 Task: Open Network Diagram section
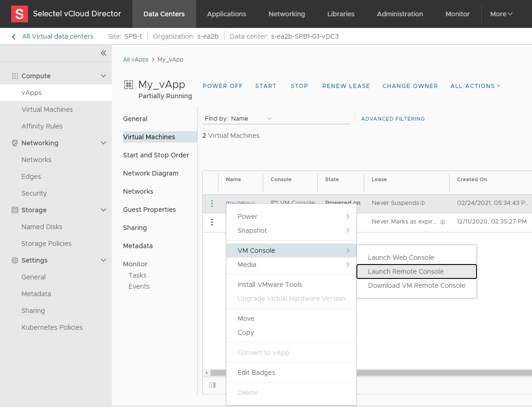(150, 173)
